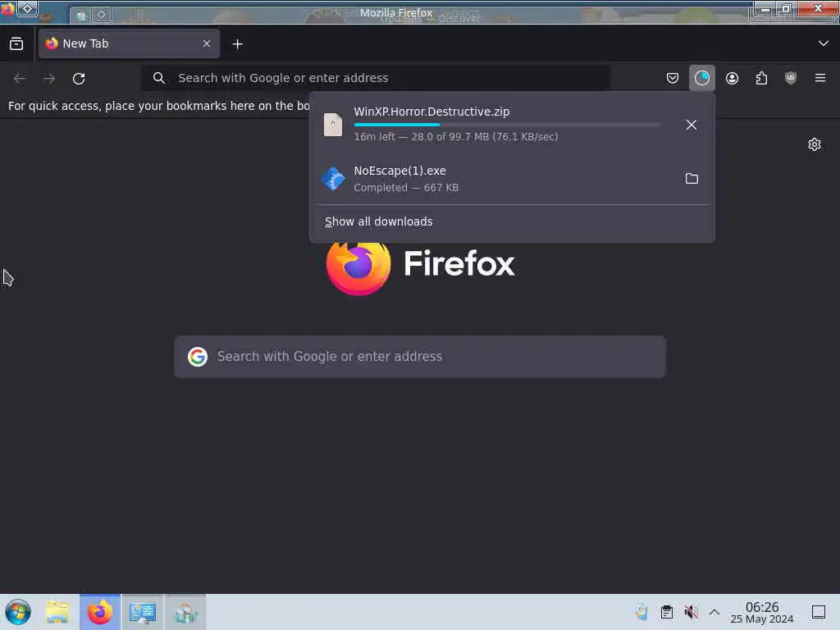
Task: Open the clipboard tray icon
Action: click(666, 612)
